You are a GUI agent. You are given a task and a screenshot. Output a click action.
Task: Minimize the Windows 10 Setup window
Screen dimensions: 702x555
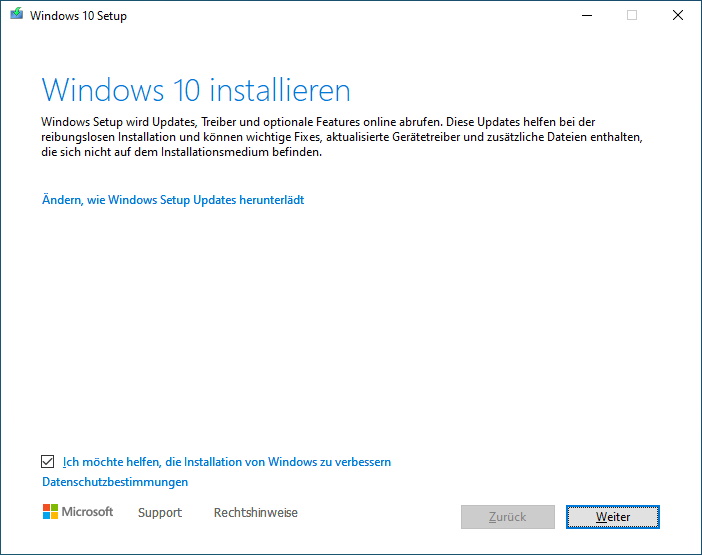click(587, 15)
